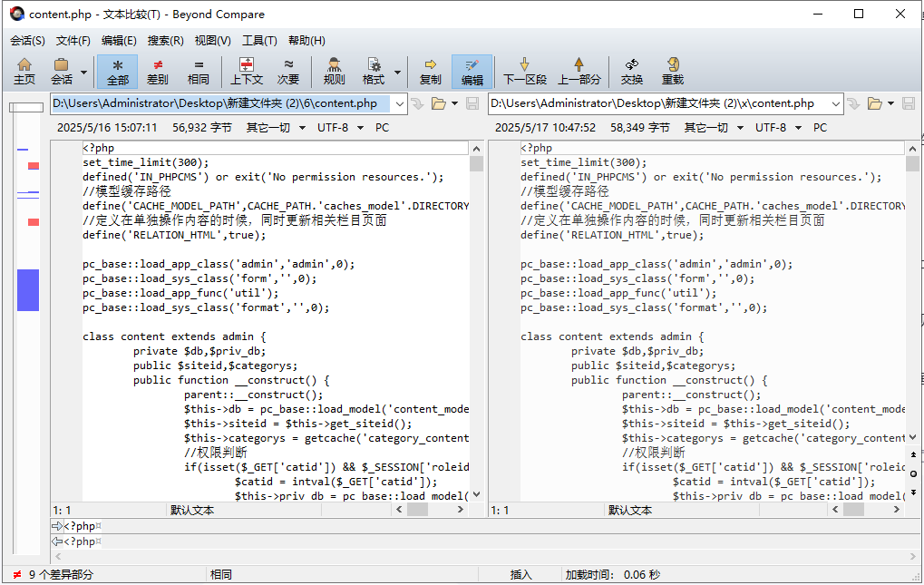
Task: Click the right pane circle marker button
Action: point(913,473)
